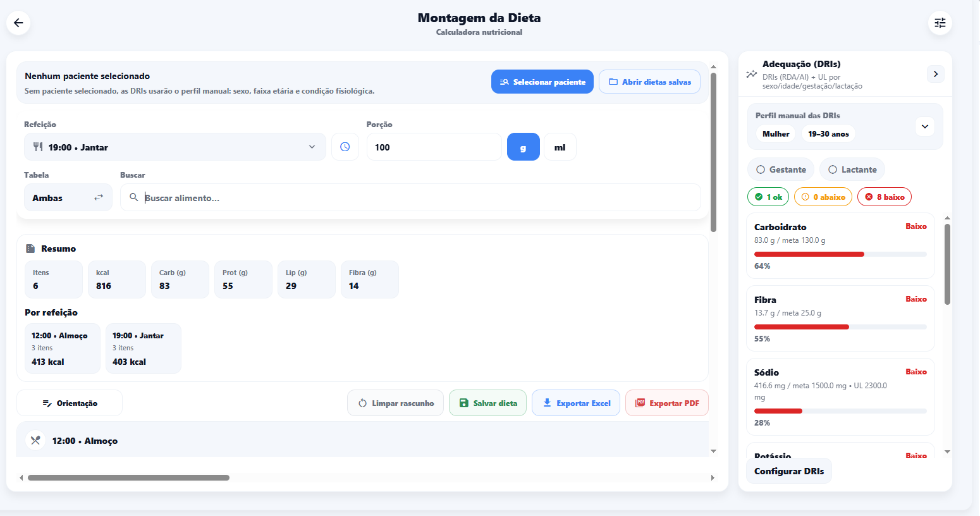
Task: Click the clock icon beside meal selector
Action: [x=345, y=147]
